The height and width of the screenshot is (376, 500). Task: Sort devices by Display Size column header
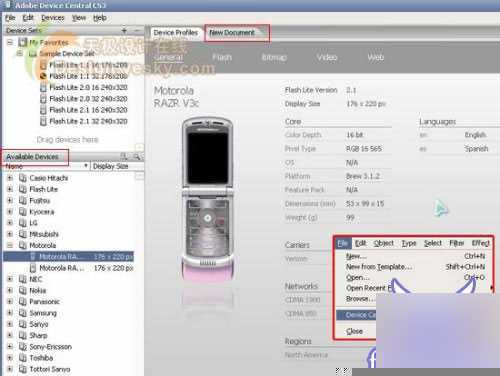pos(117,166)
